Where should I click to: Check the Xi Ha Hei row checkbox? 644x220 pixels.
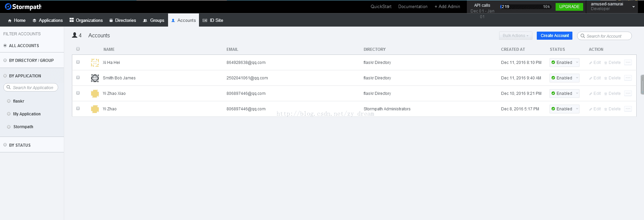point(78,62)
